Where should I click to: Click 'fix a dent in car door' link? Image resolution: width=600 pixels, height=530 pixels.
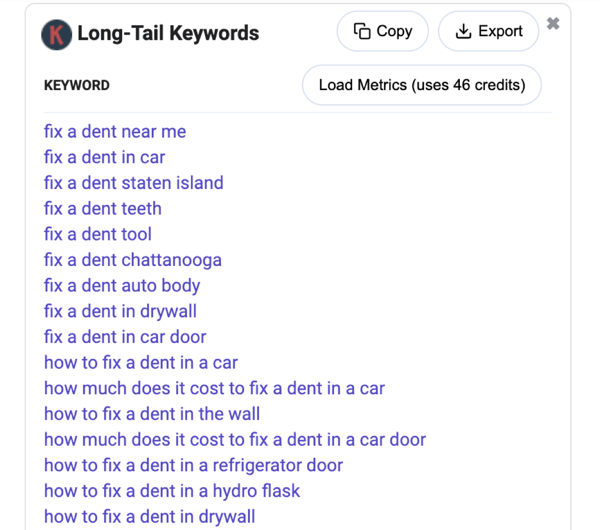point(125,337)
